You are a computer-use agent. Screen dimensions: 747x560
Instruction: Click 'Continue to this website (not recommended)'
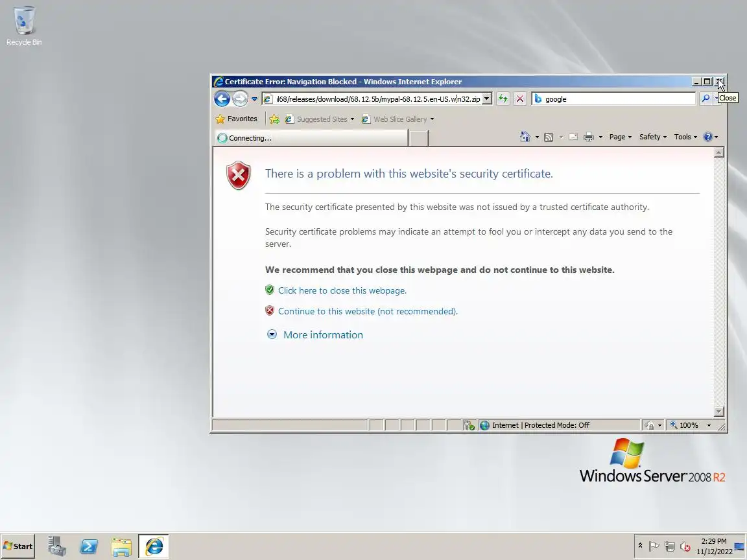(x=368, y=311)
